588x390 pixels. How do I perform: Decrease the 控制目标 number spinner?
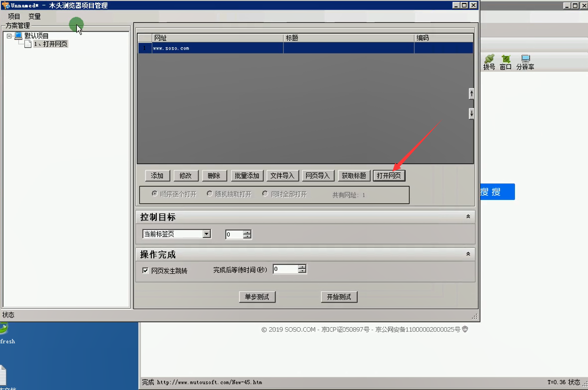[247, 237]
